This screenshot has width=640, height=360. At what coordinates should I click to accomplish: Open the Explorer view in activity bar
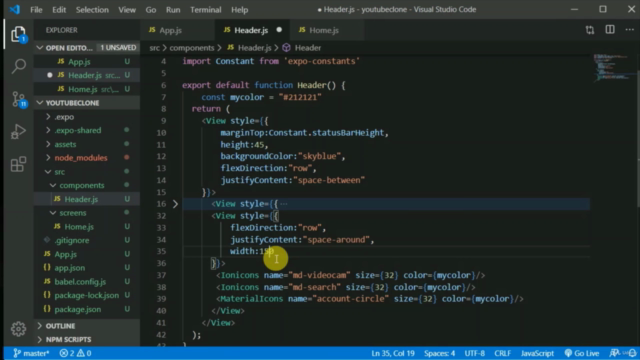[18, 34]
